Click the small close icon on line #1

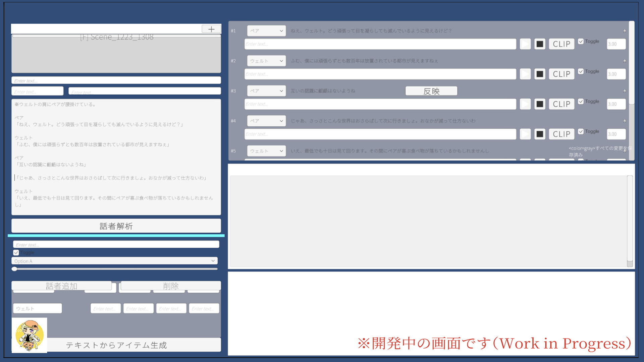pyautogui.click(x=625, y=31)
